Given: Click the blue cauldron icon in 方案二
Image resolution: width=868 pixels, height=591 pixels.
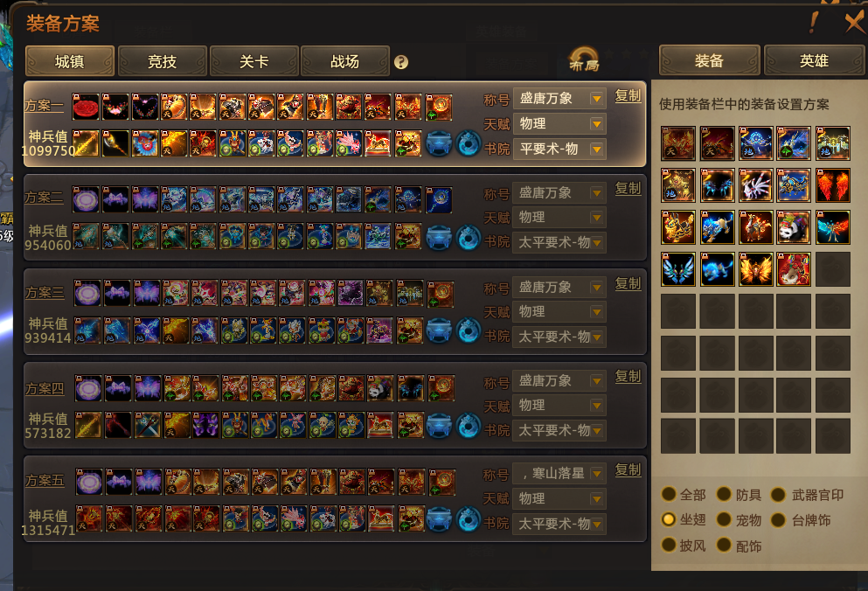Looking at the screenshot, I should (439, 237).
